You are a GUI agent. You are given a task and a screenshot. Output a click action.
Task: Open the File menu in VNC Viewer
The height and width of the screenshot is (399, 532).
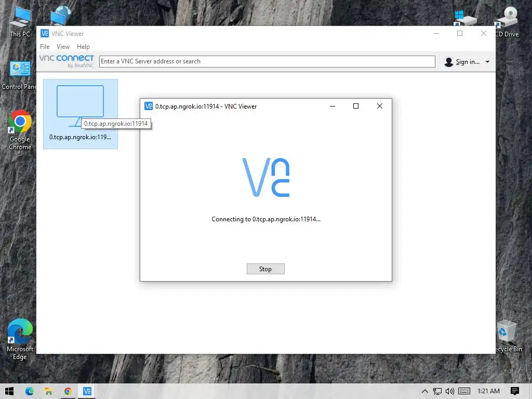click(x=45, y=46)
